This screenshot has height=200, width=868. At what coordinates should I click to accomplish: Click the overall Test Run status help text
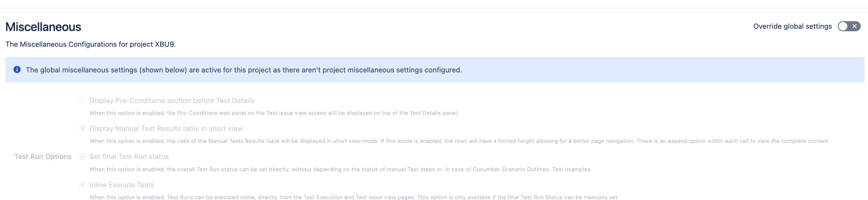[340, 169]
